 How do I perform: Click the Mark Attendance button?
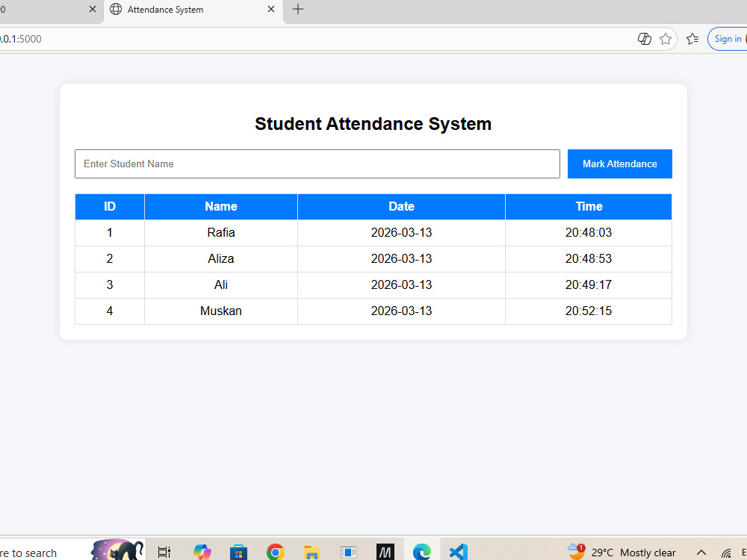[619, 164]
